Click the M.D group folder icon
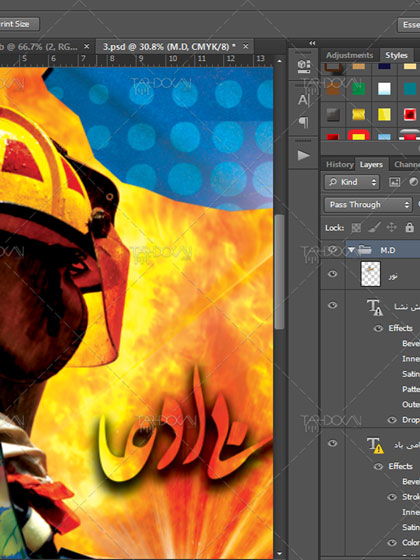Image resolution: width=420 pixels, height=560 pixels. 365,250
